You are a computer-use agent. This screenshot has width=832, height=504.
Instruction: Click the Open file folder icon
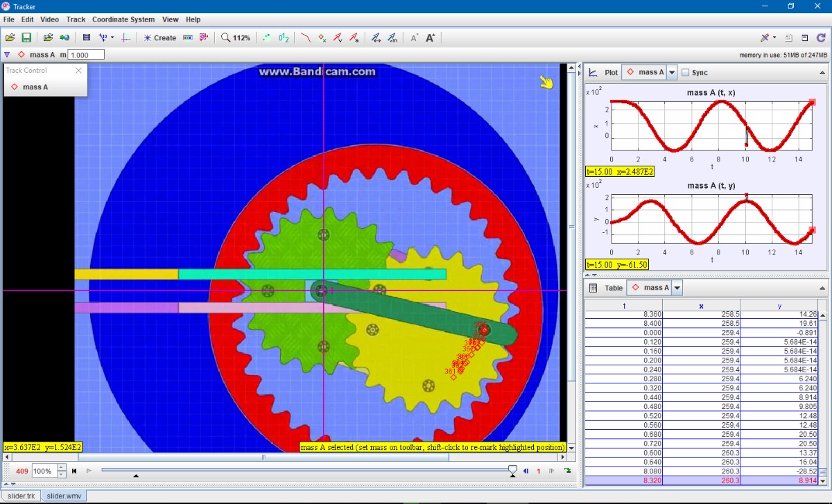coord(10,37)
